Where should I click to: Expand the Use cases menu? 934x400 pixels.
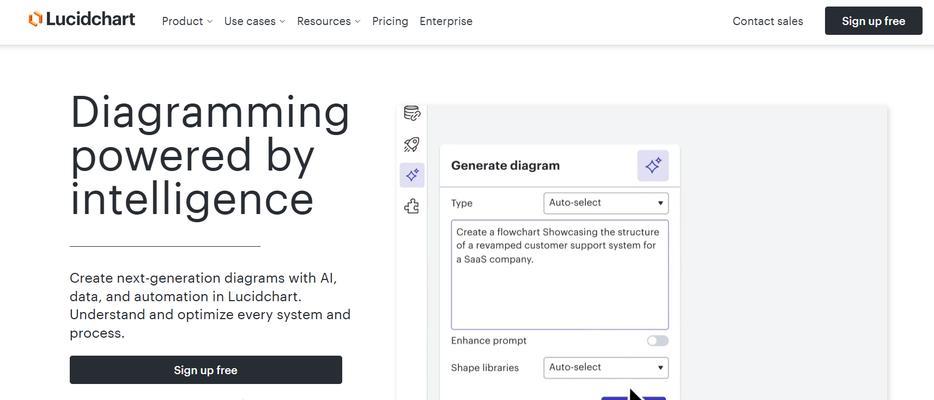pos(254,21)
